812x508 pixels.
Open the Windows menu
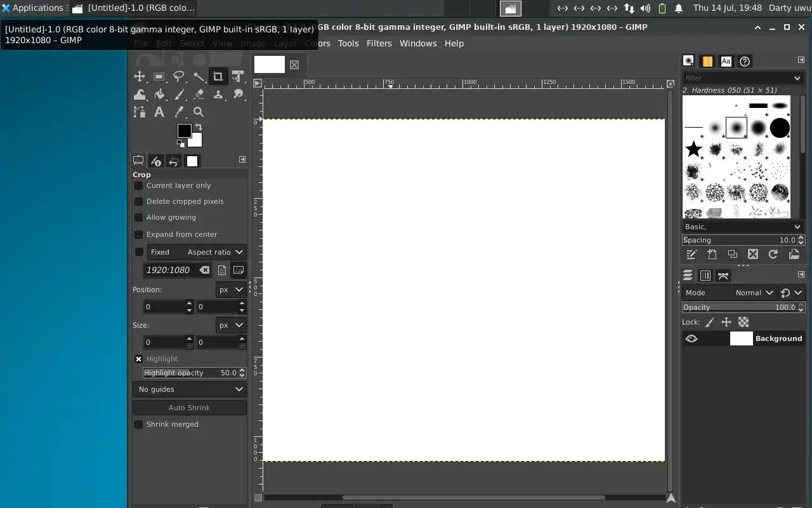[418, 43]
